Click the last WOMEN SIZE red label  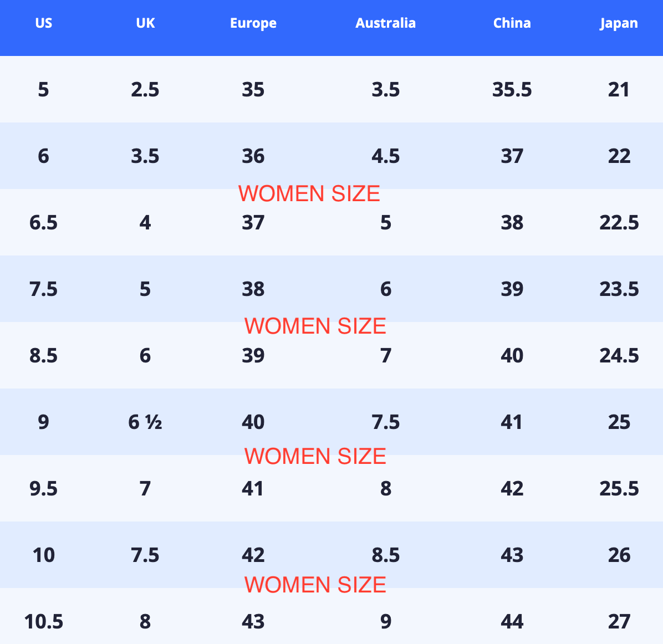(x=315, y=585)
